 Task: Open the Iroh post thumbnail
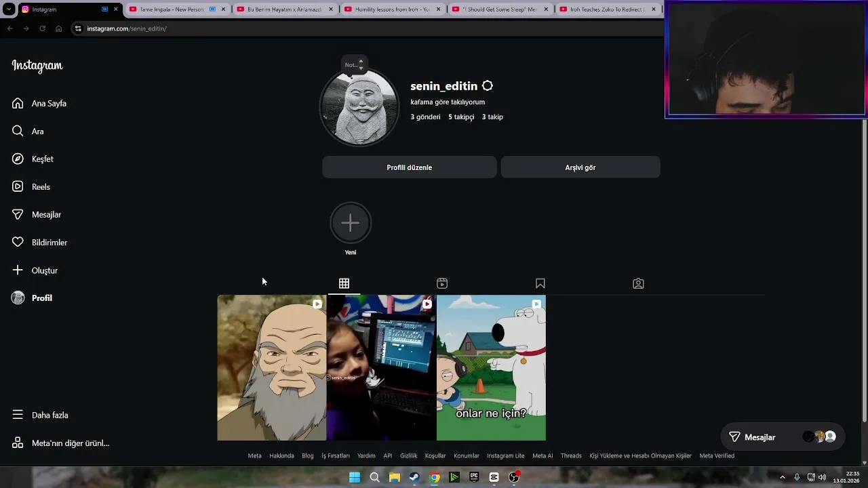(x=272, y=367)
